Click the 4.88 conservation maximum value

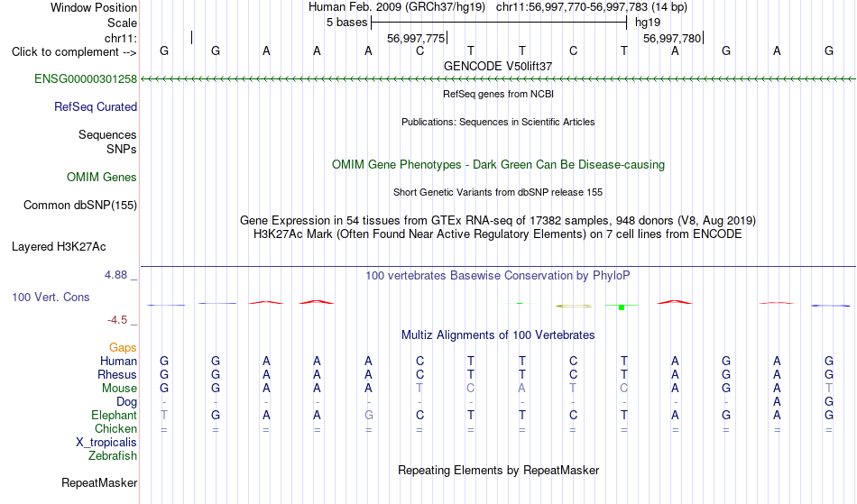(115, 275)
